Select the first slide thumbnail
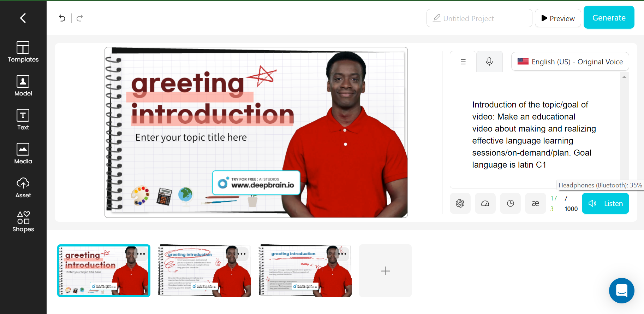The height and width of the screenshot is (314, 644). point(104,271)
